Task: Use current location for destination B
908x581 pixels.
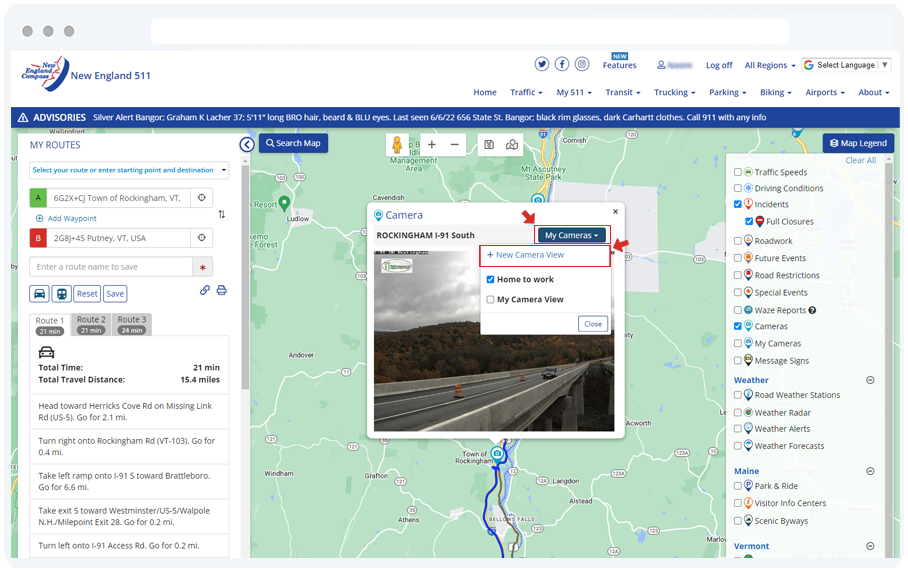Action: [202, 237]
